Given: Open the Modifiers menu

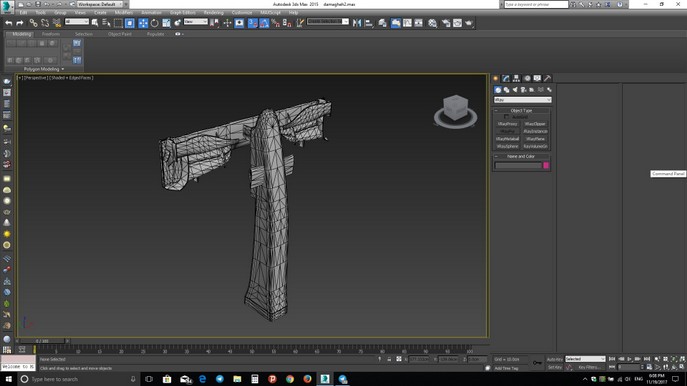Looking at the screenshot, I should click(124, 13).
